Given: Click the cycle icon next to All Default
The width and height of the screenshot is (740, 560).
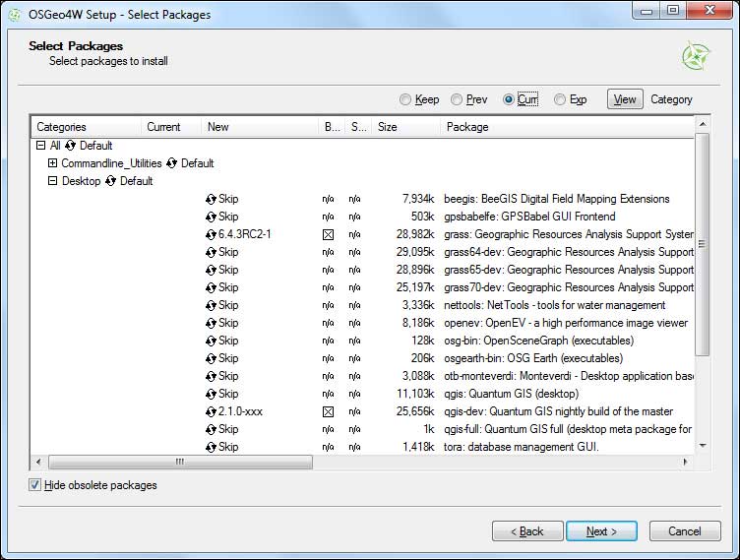Looking at the screenshot, I should (x=71, y=146).
